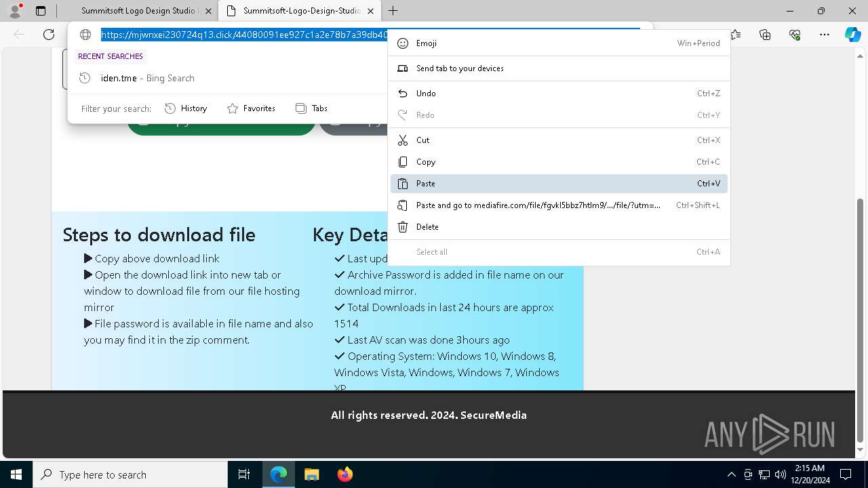Screen dimensions: 868x488
Task: Click the selected URL in address bar
Action: point(245,35)
